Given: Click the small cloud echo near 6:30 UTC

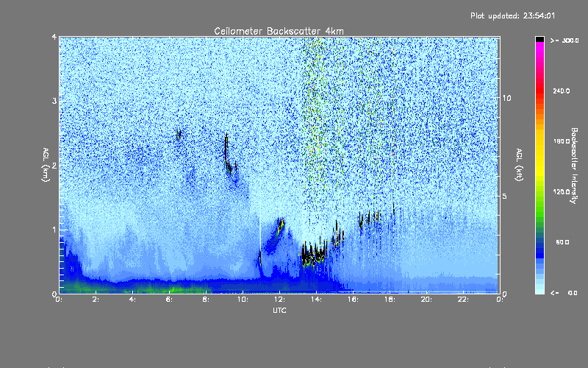Looking at the screenshot, I should [x=179, y=135].
